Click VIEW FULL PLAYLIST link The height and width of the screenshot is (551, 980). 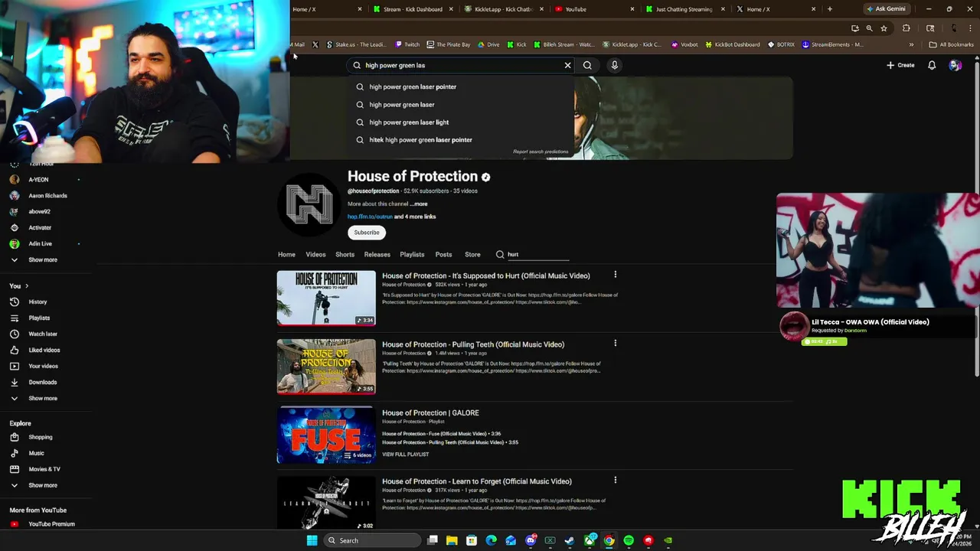pyautogui.click(x=405, y=455)
